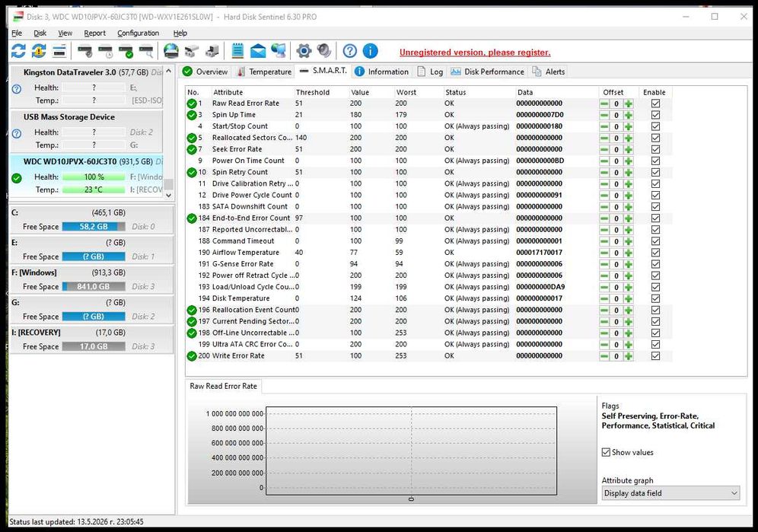Viewport: 758px width, 532px height.
Task: Select the Kingston DataTraveler 3.0 disk
Action: pyautogui.click(x=86, y=87)
